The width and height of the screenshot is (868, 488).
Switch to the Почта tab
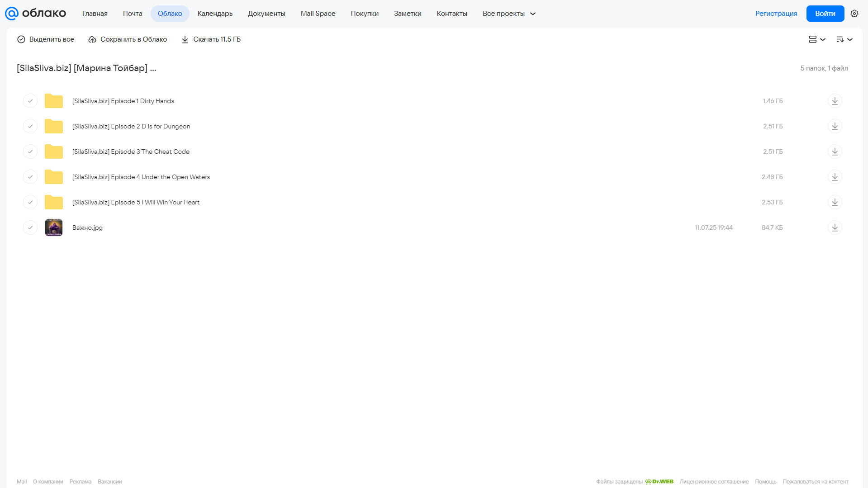133,14
